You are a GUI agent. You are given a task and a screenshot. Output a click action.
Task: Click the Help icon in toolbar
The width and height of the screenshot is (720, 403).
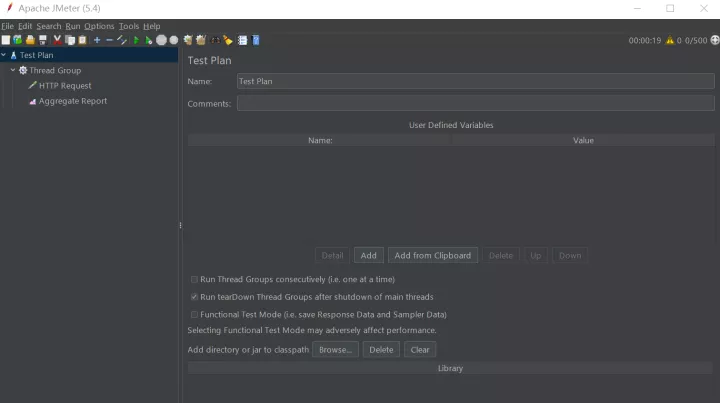tap(256, 40)
